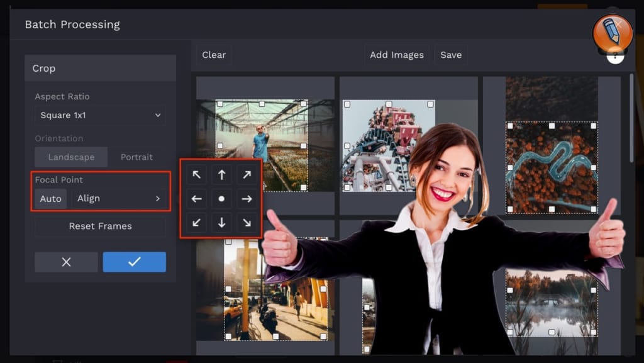644x363 pixels.
Task: Clear all batch images
Action: click(214, 55)
